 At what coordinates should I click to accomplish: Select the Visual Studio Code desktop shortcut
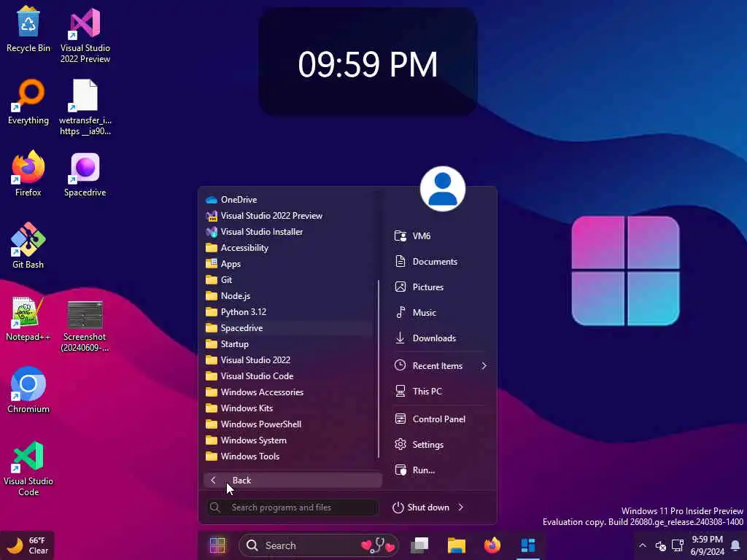pyautogui.click(x=28, y=469)
